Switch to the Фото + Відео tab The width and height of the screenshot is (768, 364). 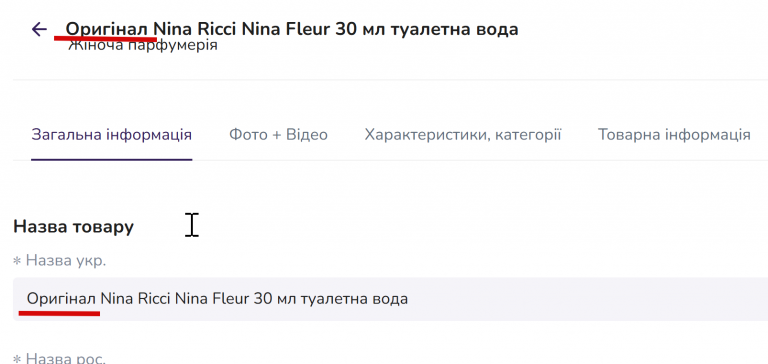(278, 135)
